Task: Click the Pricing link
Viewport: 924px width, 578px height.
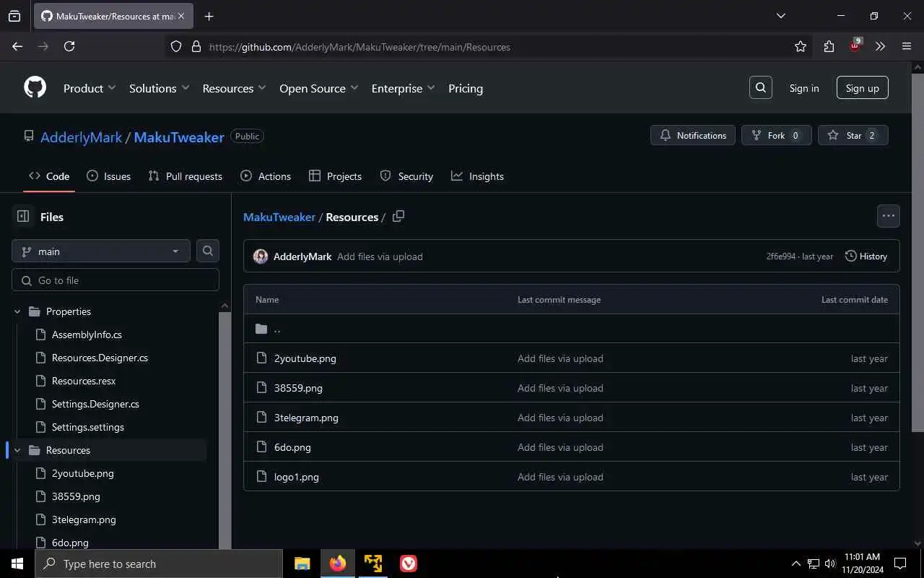Action: (x=466, y=88)
